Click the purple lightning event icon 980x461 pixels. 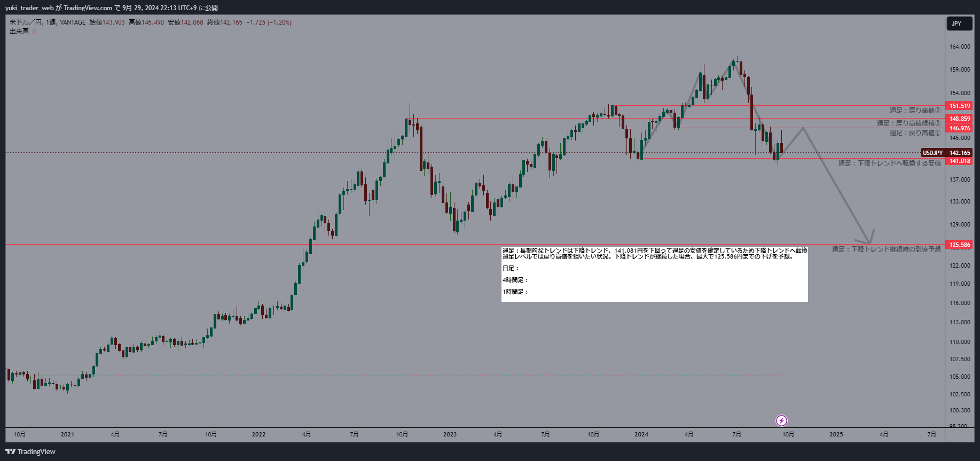click(x=781, y=420)
